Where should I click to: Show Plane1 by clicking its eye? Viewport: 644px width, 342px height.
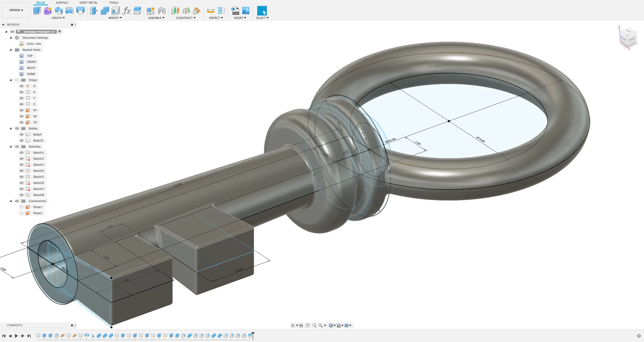(22, 207)
